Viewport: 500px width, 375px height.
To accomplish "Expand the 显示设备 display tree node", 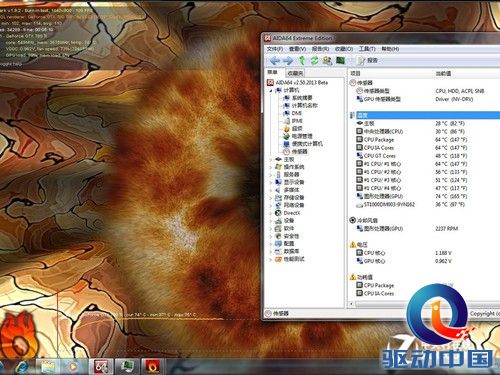I will tap(271, 182).
